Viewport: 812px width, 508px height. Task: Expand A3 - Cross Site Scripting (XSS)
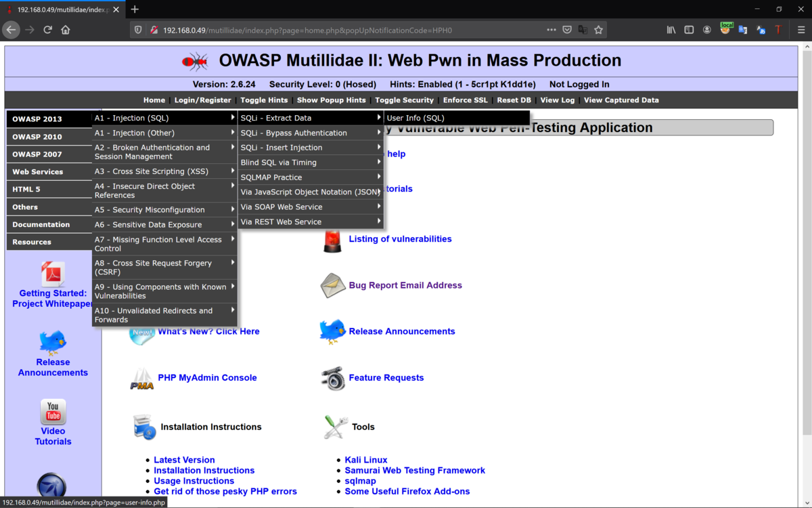(164, 171)
